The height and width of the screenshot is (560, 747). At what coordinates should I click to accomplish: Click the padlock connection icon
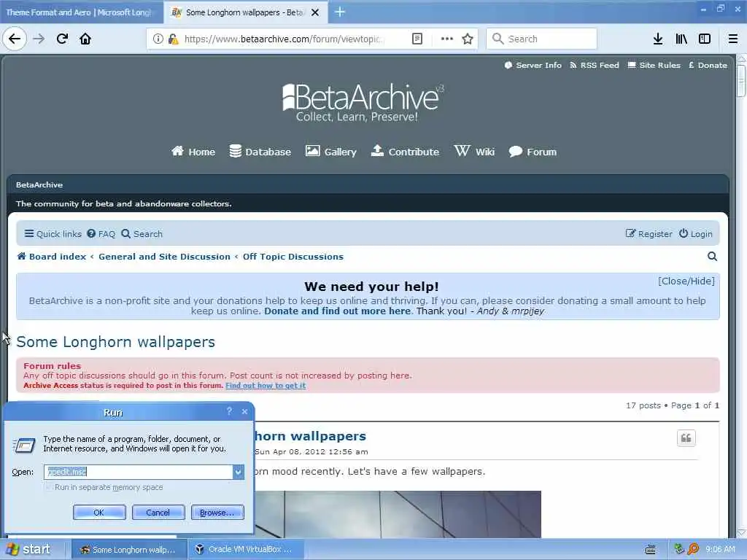[x=173, y=39]
